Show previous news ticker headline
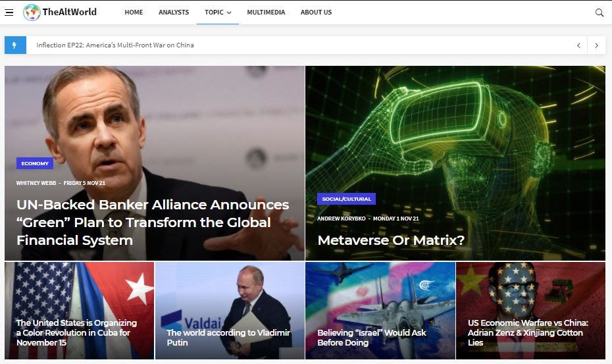This screenshot has width=612, height=364. pyautogui.click(x=578, y=45)
